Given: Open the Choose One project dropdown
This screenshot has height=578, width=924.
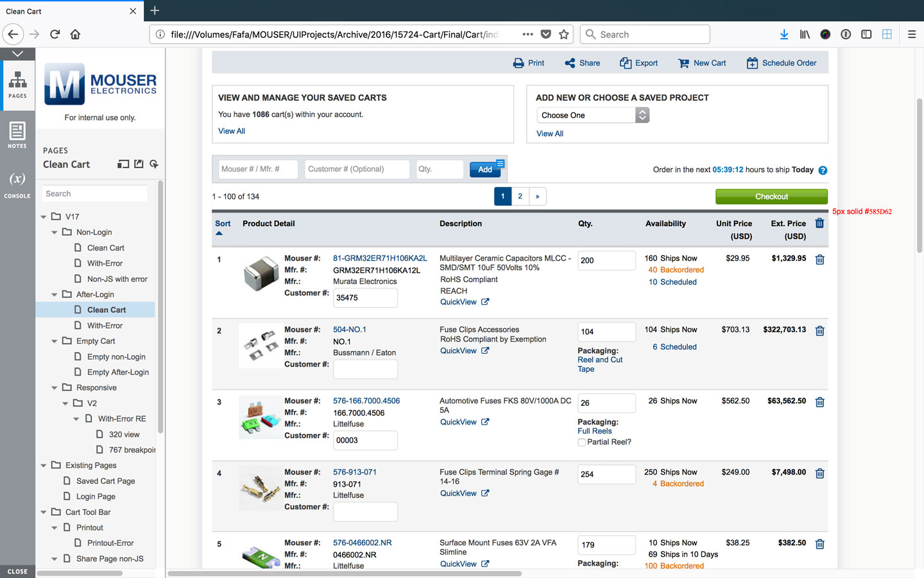Looking at the screenshot, I should pos(593,115).
